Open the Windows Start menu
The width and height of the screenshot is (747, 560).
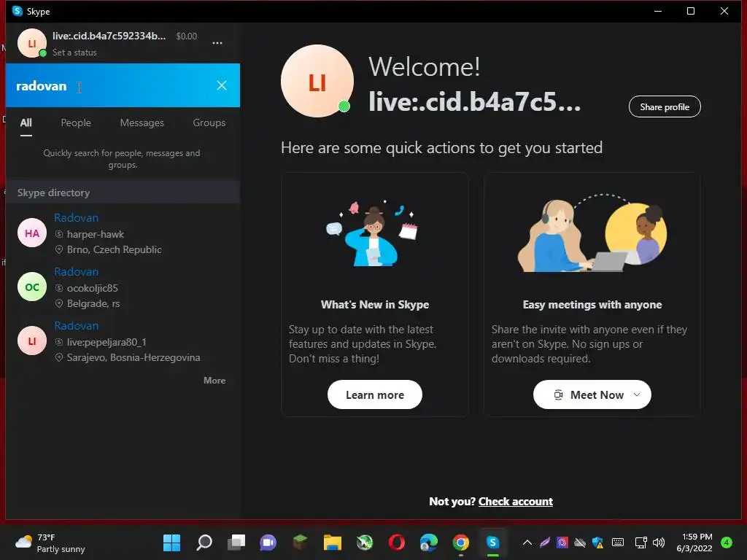(171, 542)
